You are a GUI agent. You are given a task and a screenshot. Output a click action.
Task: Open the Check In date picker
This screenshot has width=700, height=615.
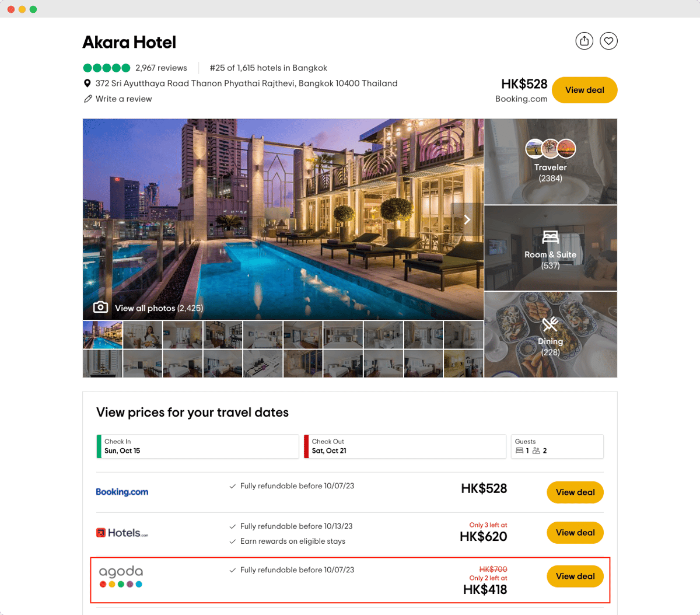(198, 446)
